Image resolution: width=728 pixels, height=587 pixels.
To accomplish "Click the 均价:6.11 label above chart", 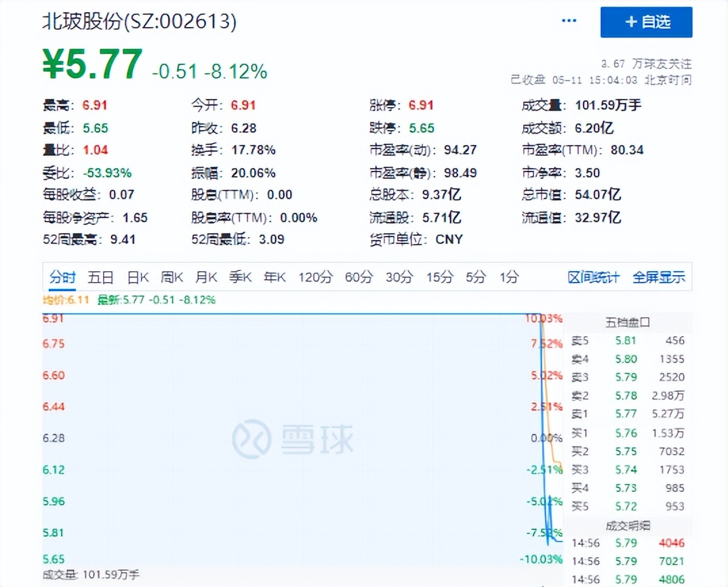I will click(x=66, y=300).
